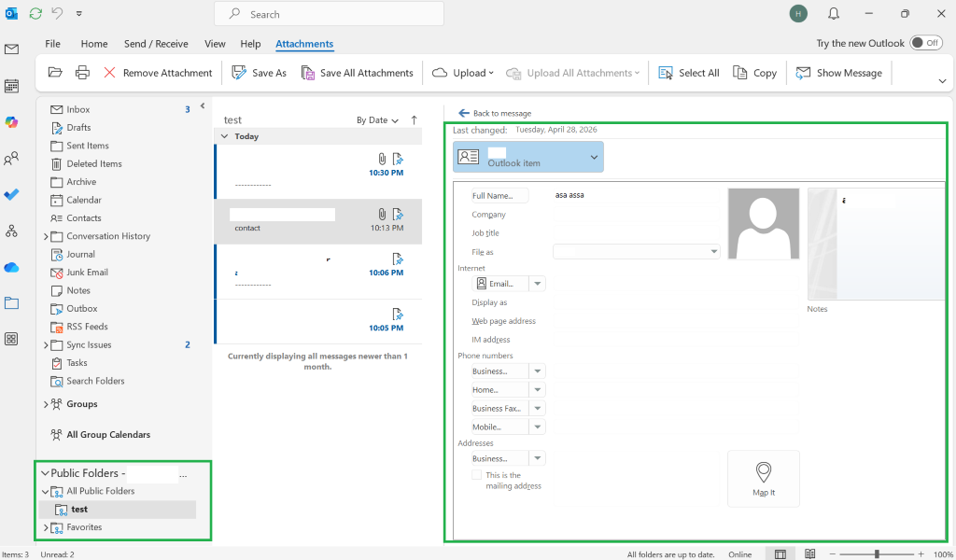Collapse All Public Folders tree node

pyautogui.click(x=45, y=491)
